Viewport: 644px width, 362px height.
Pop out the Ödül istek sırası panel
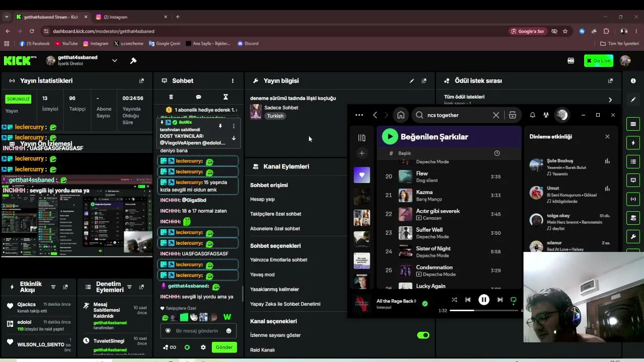tap(610, 80)
